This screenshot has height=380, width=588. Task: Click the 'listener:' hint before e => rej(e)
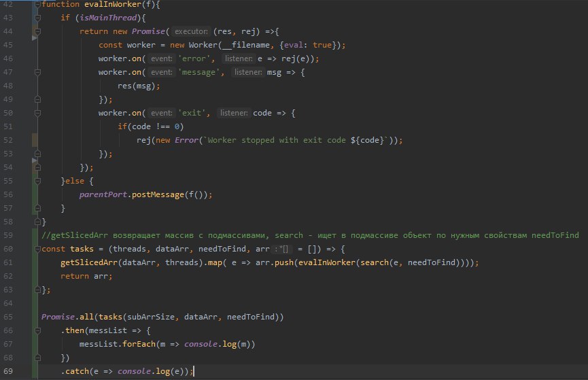pyautogui.click(x=239, y=58)
